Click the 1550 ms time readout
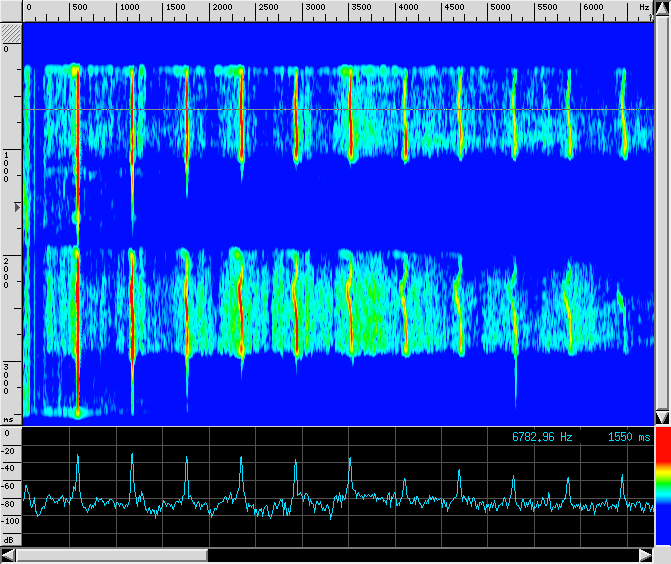 (628, 437)
